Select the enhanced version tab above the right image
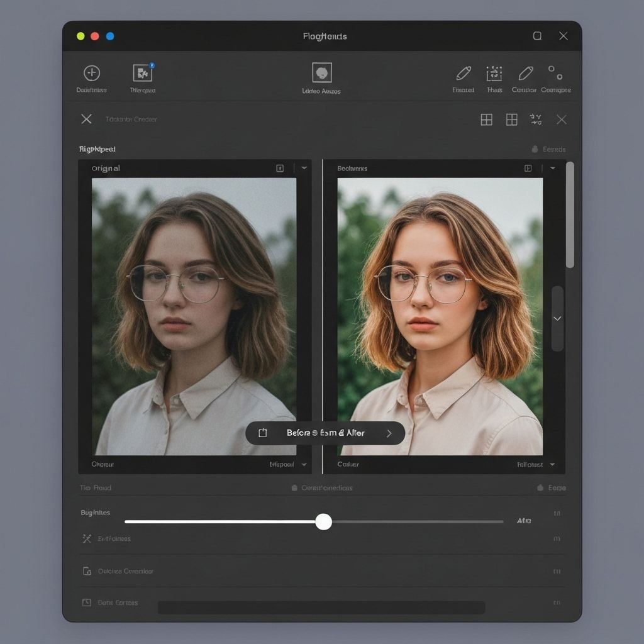Viewport: 644px width, 644px height. pos(352,168)
